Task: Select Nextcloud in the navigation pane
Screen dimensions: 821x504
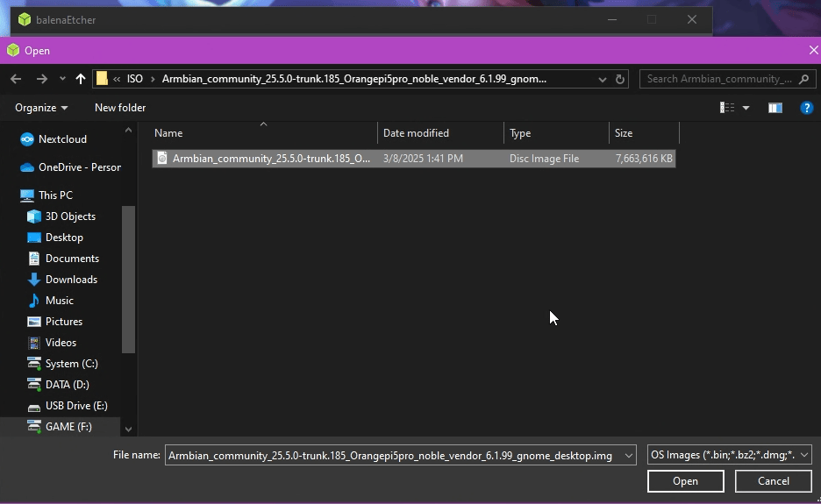Action: 61,139
